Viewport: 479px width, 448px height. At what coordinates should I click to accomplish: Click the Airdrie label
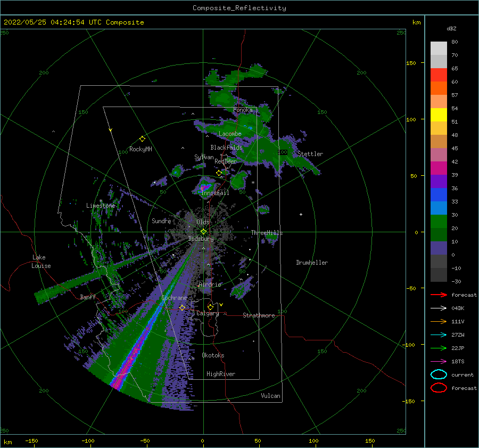[210, 284]
